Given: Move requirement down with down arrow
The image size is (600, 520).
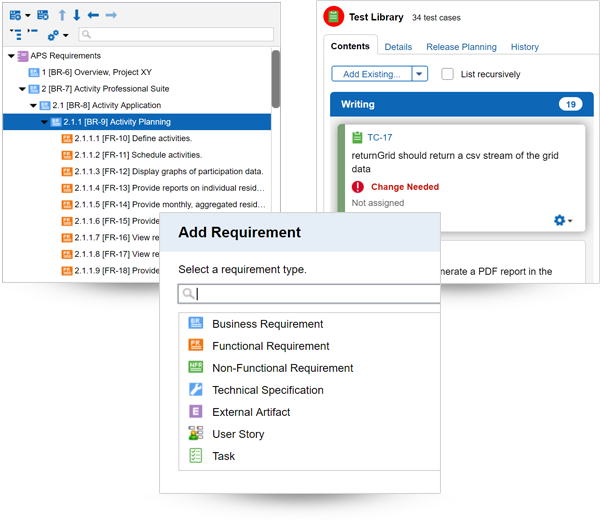Looking at the screenshot, I should tap(77, 15).
